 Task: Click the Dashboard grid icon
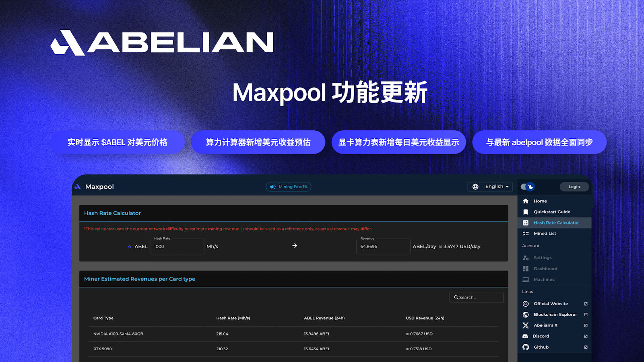pyautogui.click(x=526, y=269)
